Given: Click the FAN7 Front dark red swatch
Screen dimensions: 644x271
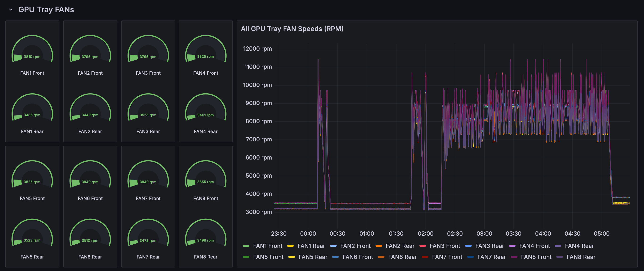Looking at the screenshot, I should [x=425, y=257].
